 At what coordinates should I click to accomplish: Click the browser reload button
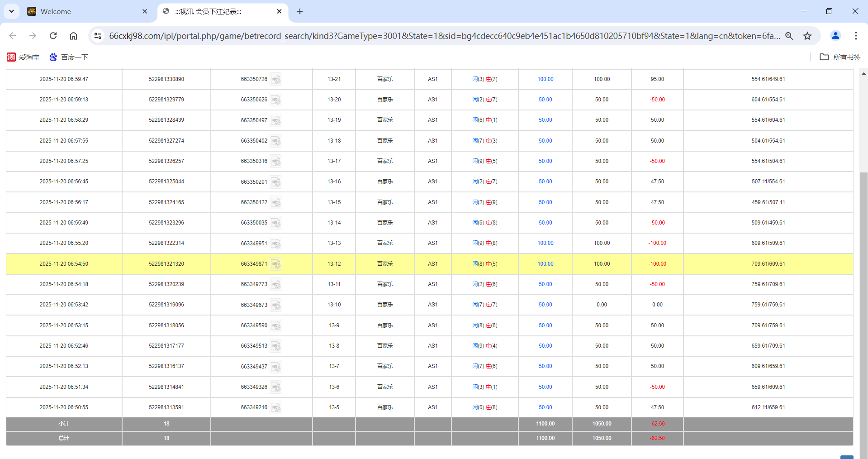tap(53, 36)
